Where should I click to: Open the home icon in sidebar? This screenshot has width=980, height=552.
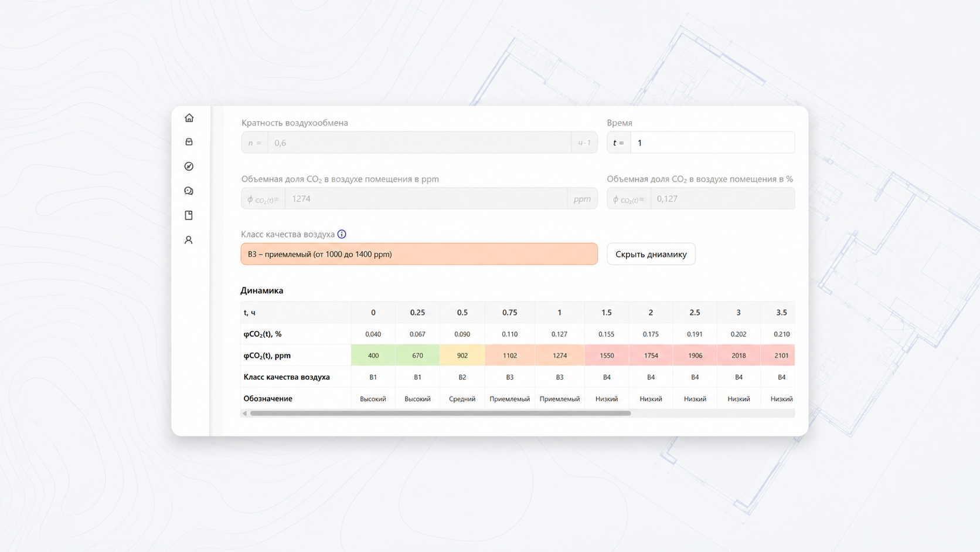(189, 118)
